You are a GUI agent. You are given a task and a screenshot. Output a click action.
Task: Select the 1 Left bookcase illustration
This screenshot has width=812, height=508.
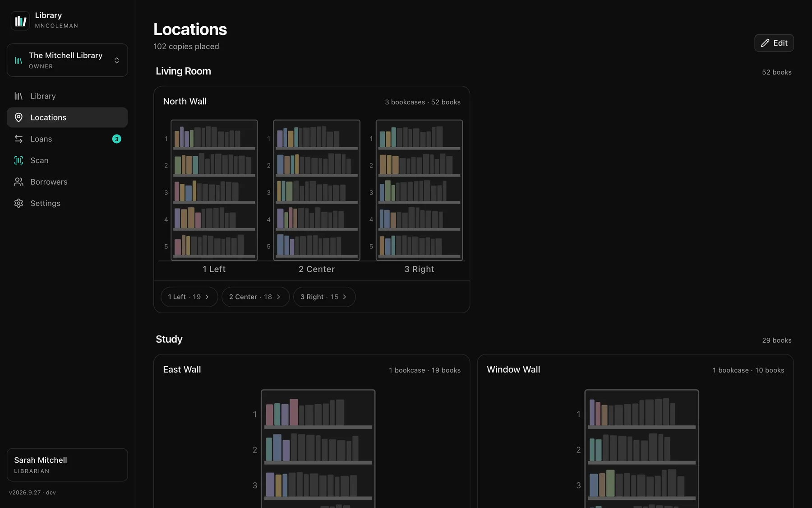pyautogui.click(x=214, y=190)
